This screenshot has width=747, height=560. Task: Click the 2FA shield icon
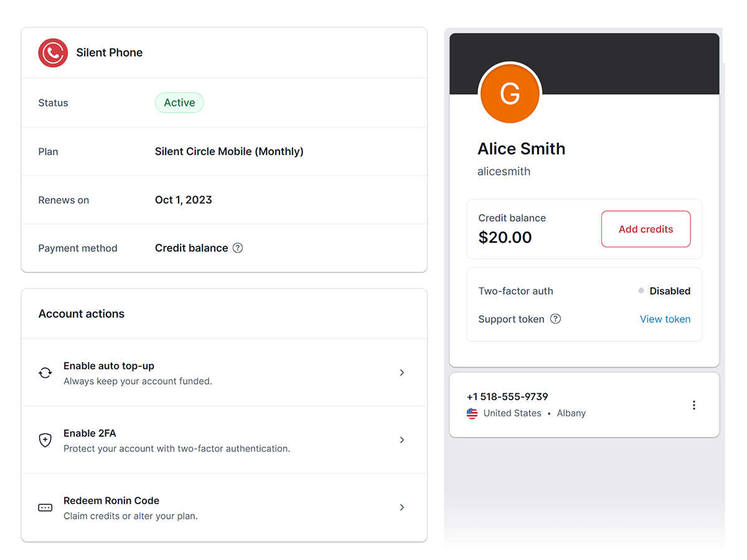[45, 440]
